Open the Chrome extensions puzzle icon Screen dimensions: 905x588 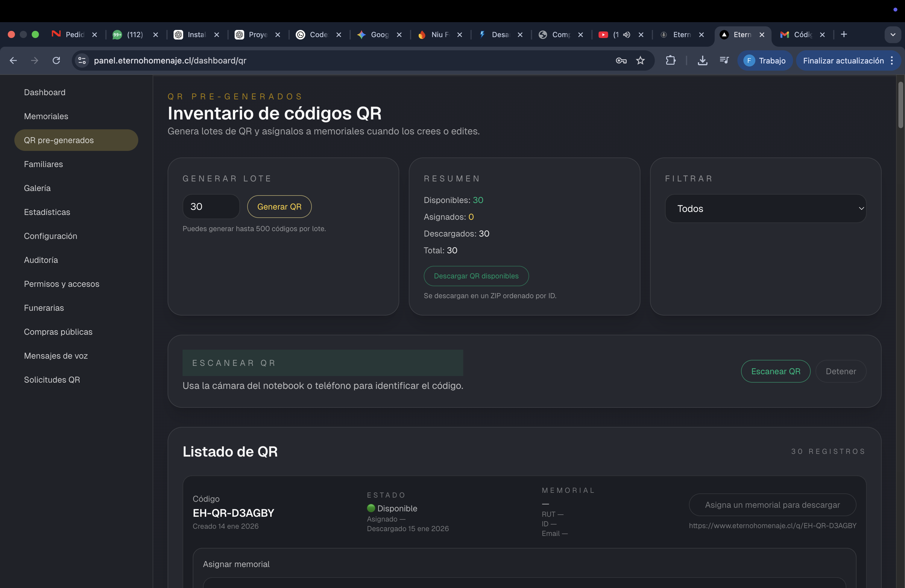point(671,60)
